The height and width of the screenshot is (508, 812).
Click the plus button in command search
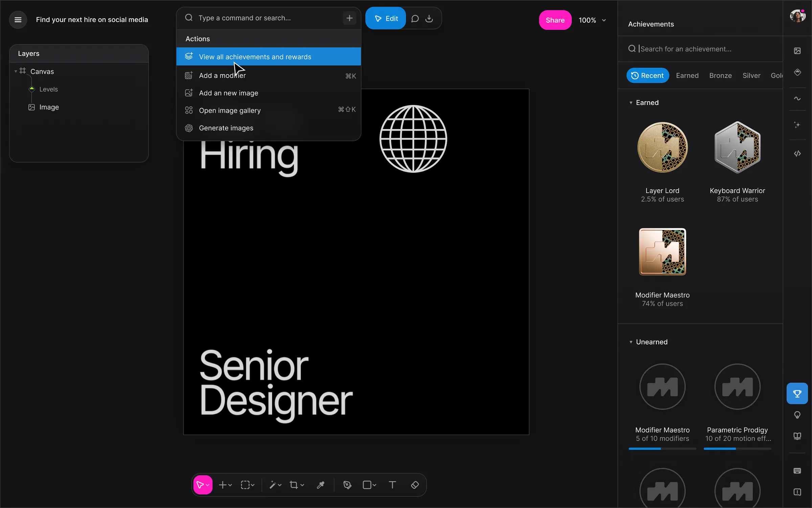tap(349, 18)
